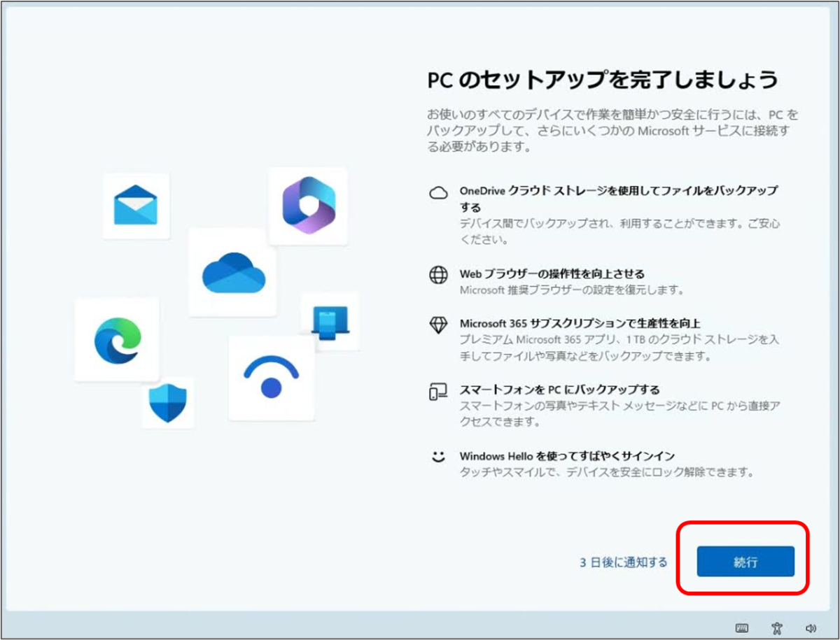Click the Windows Defender shield tile
Viewport: 840px width, 640px height.
pyautogui.click(x=168, y=402)
